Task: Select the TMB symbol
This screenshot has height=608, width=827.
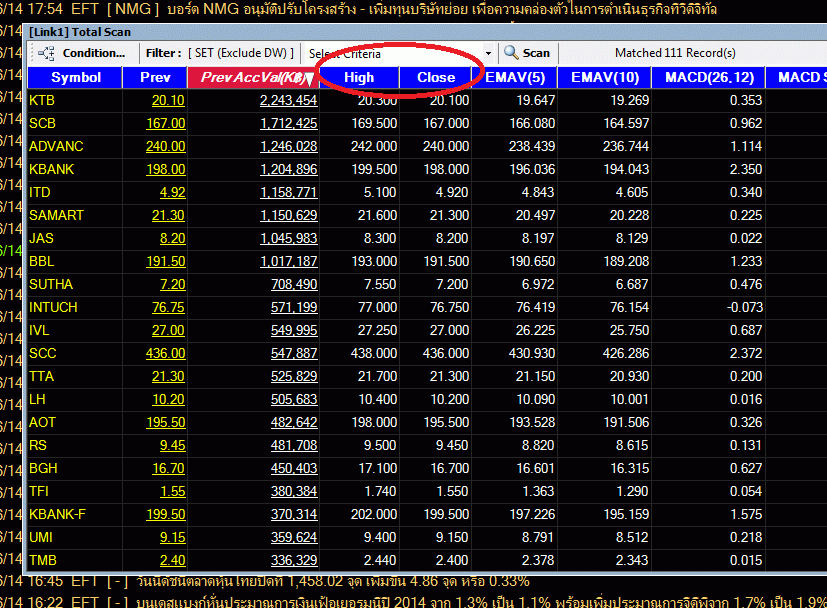Action: pyautogui.click(x=43, y=561)
